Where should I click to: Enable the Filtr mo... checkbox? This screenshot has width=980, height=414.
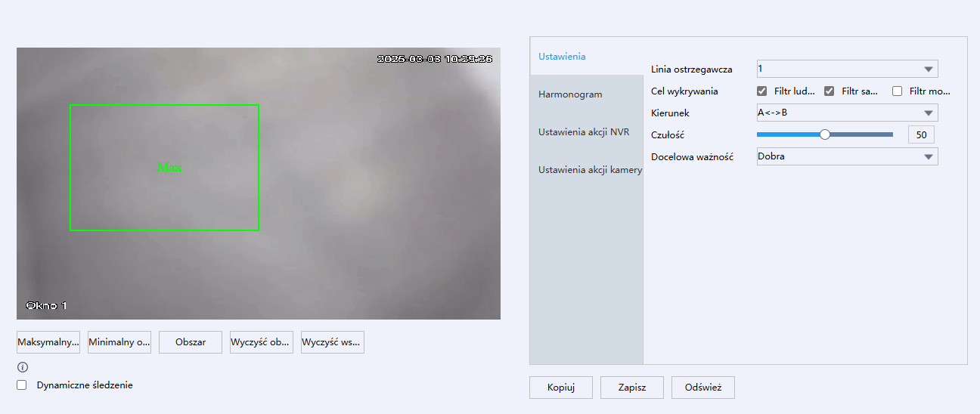tap(898, 91)
